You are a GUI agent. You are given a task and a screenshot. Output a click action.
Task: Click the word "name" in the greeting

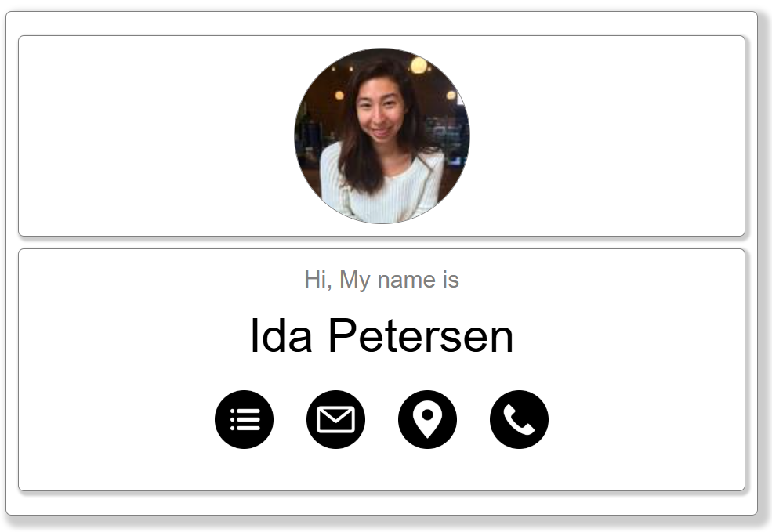[x=407, y=280]
